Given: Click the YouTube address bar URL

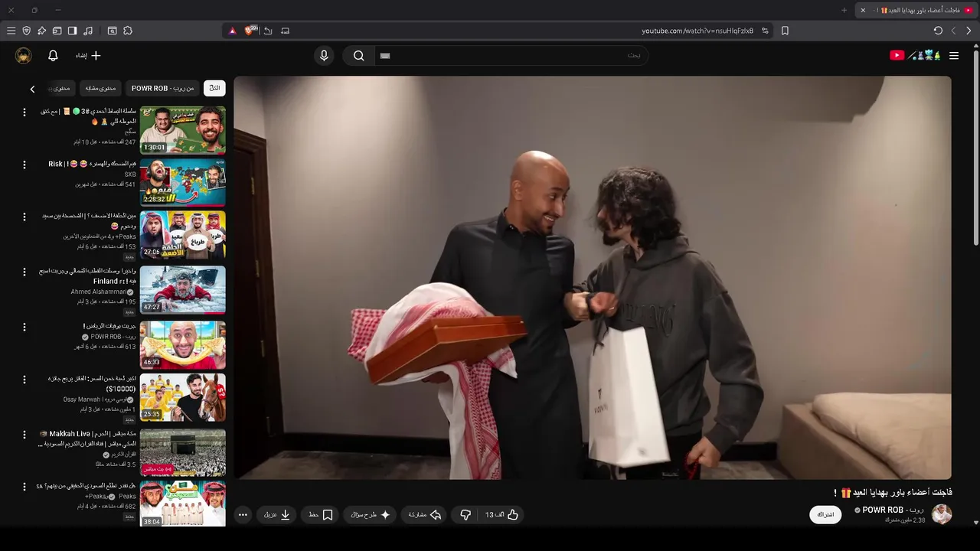Looking at the screenshot, I should (x=697, y=31).
